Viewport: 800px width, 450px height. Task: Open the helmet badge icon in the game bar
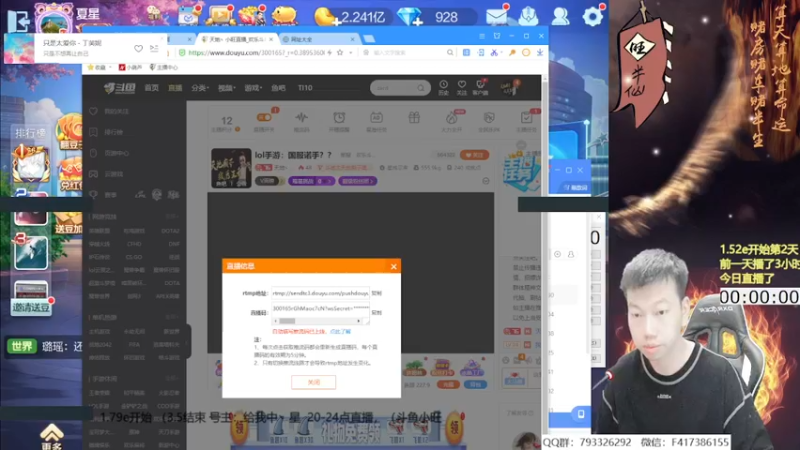(529, 16)
